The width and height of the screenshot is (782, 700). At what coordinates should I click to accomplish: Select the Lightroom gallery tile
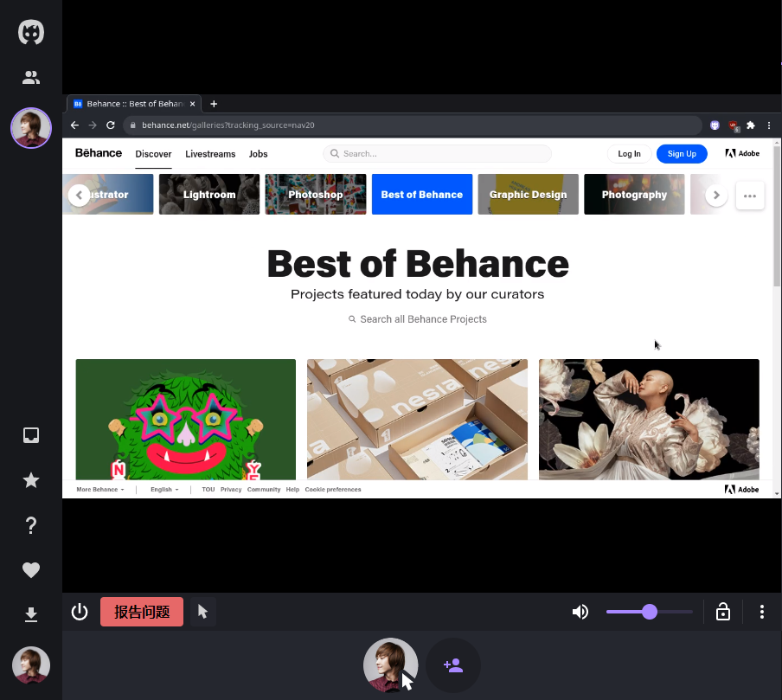pos(209,194)
